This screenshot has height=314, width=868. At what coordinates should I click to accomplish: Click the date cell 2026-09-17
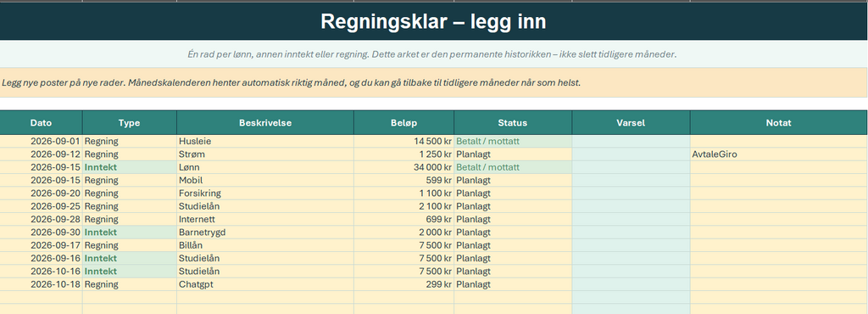click(41, 245)
